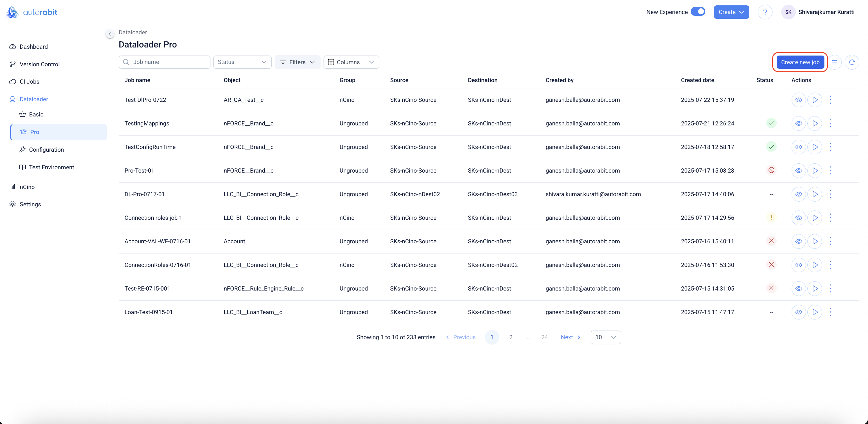The image size is (868, 424).
Task: View the Connection roles job 1 details
Action: click(798, 218)
